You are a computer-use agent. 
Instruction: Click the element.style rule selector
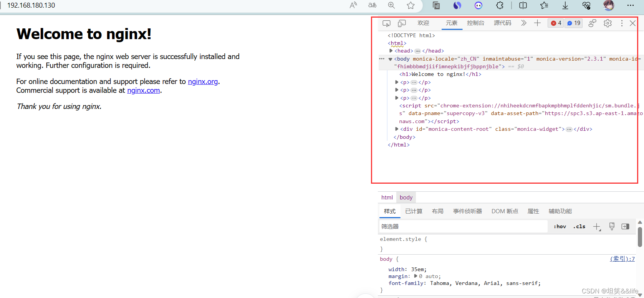(400, 239)
